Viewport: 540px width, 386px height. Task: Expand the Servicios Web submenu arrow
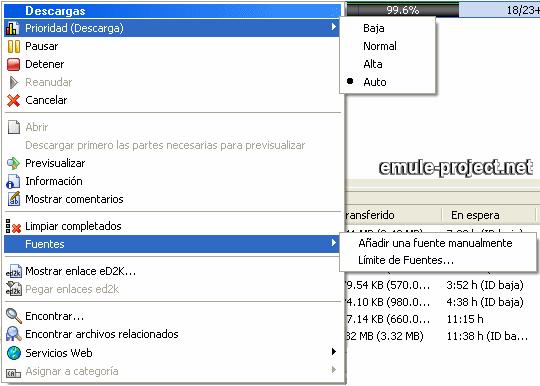tap(333, 352)
